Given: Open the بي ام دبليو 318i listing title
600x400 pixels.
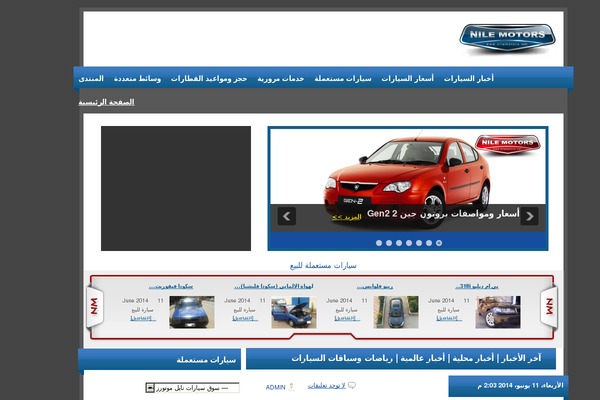Looking at the screenshot, I should (477, 286).
